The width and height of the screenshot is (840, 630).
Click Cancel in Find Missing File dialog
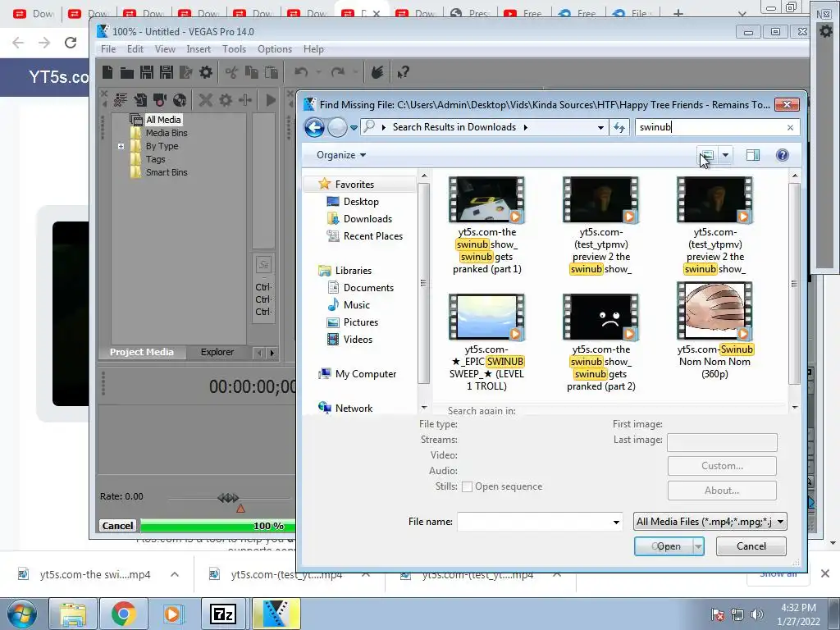(751, 546)
